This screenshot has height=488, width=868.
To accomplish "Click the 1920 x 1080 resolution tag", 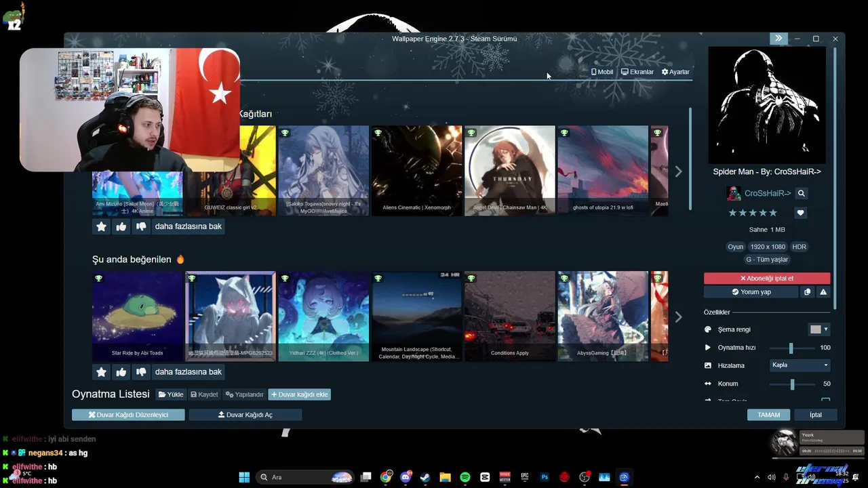I will pos(768,247).
